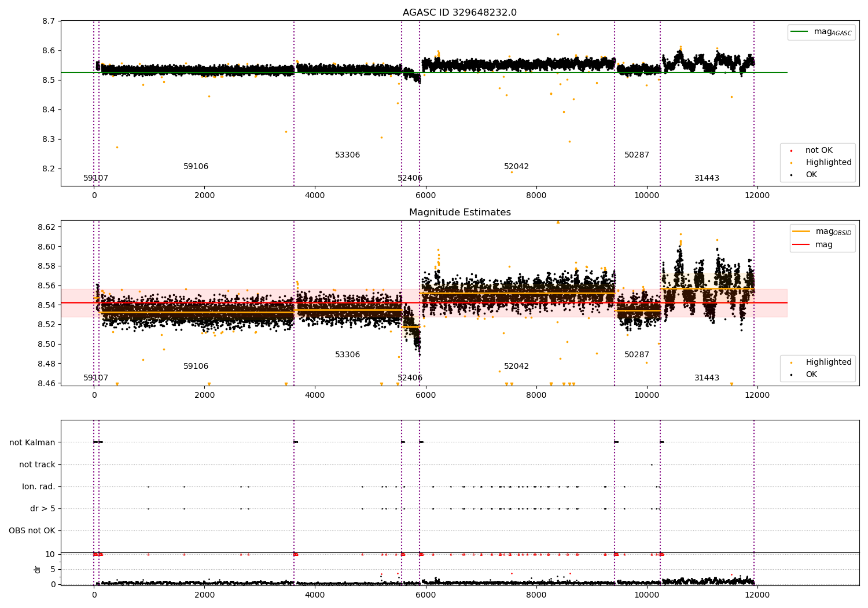Screen dimensions: 868x608
Task: Click the orange mag OBSID legend line
Action: tap(801, 232)
